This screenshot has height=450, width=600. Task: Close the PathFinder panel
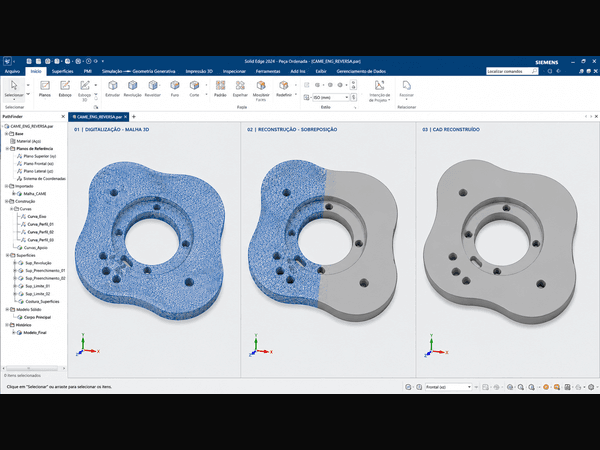(63, 116)
